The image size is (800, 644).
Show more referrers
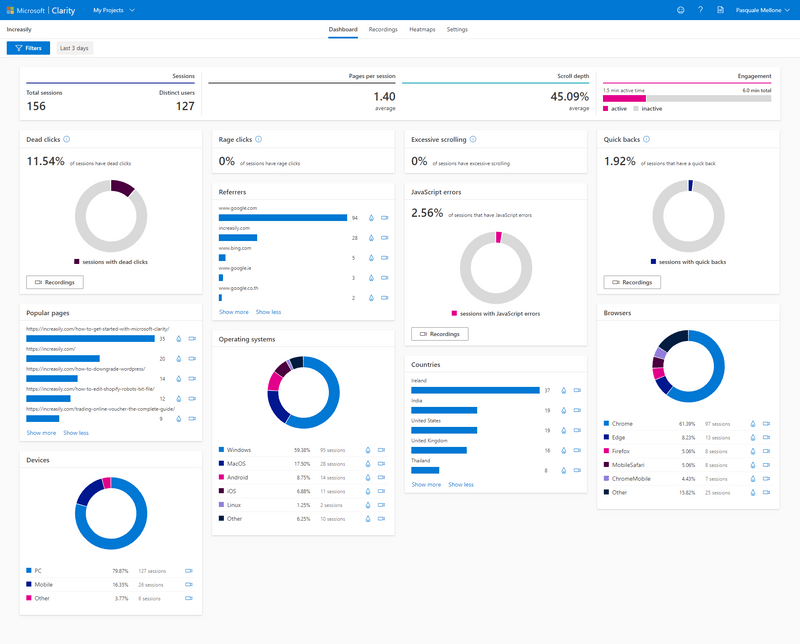[234, 312]
